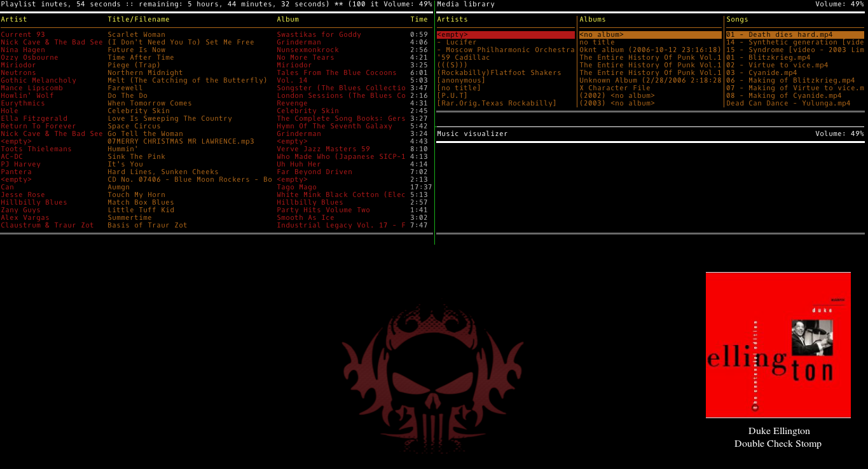The image size is (868, 469).
Task: Select the '[P.U.T]' library artist
Action: coord(452,96)
